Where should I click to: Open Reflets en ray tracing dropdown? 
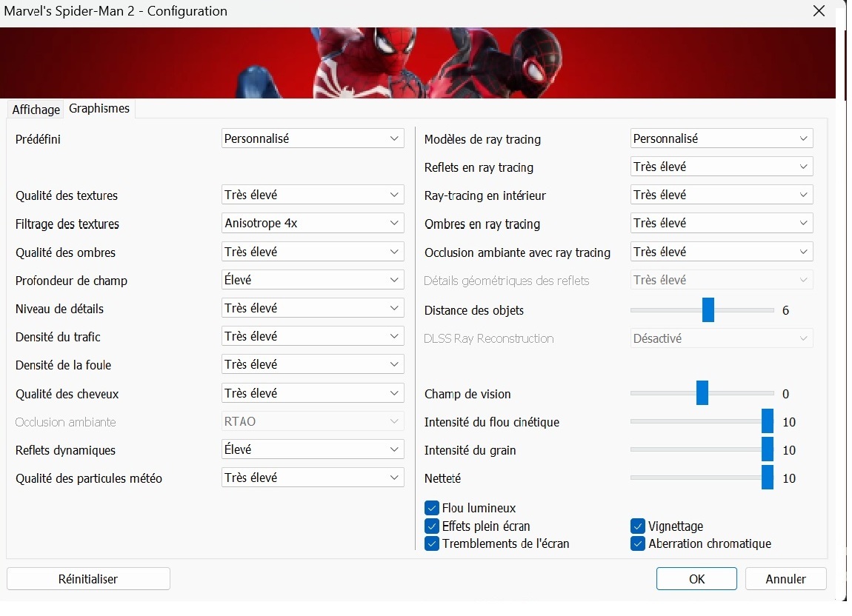pyautogui.click(x=722, y=167)
